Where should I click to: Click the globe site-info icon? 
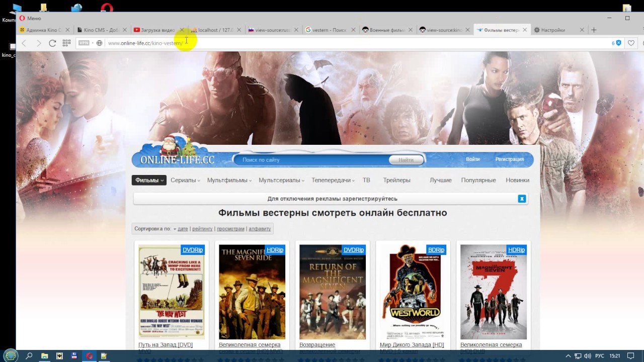[99, 43]
